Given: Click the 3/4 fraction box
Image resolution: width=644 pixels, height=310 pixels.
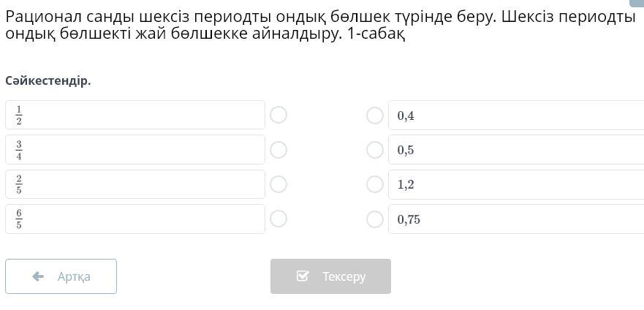Looking at the screenshot, I should pyautogui.click(x=135, y=150).
